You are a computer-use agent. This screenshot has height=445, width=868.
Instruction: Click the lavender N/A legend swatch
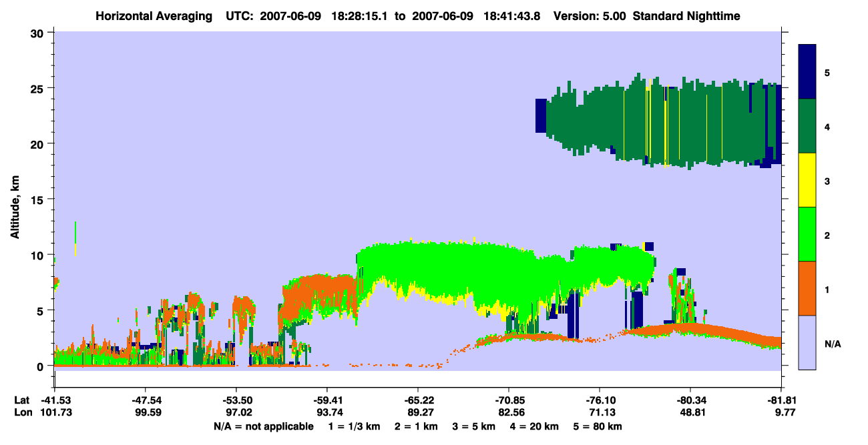coord(808,342)
